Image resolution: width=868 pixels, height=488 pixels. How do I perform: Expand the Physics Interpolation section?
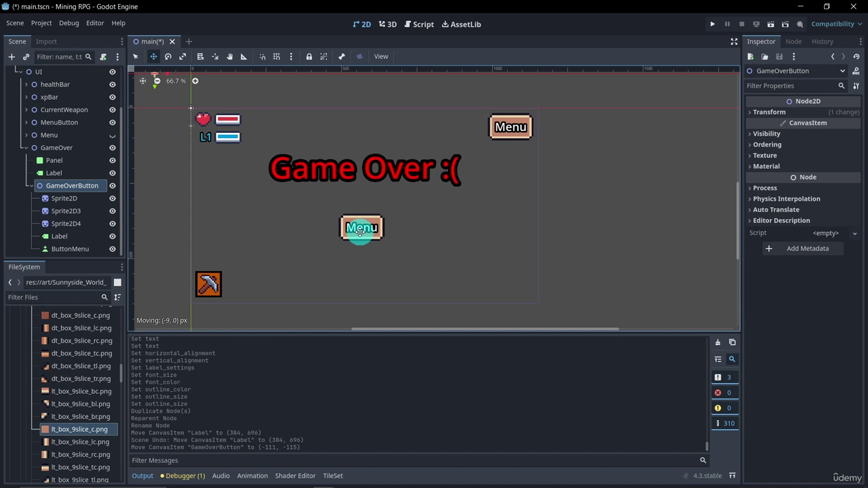point(804,199)
